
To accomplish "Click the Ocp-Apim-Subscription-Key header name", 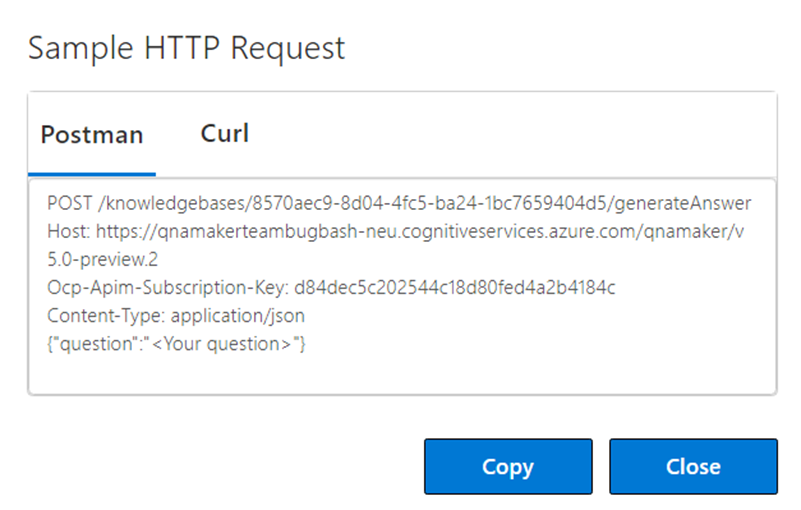I will pos(166,288).
